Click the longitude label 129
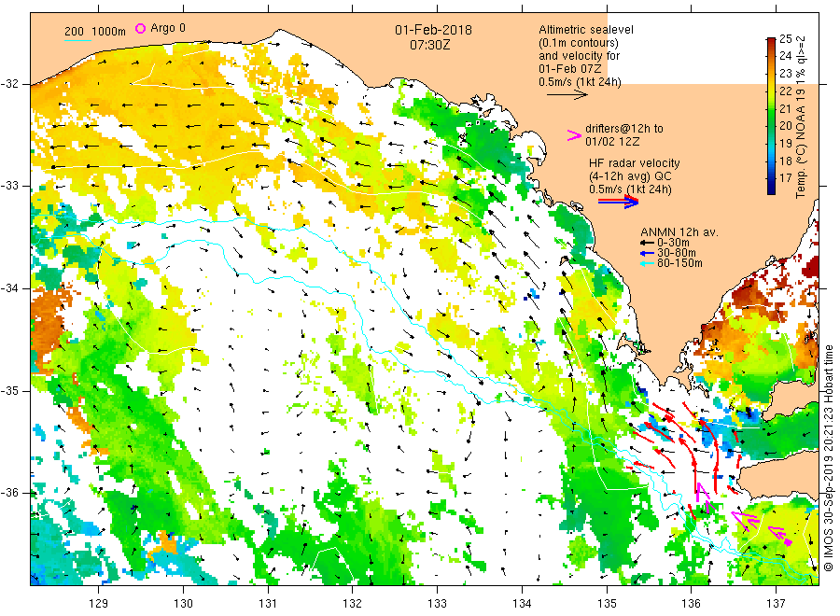Viewport: 840px width, 616px height. point(99,604)
